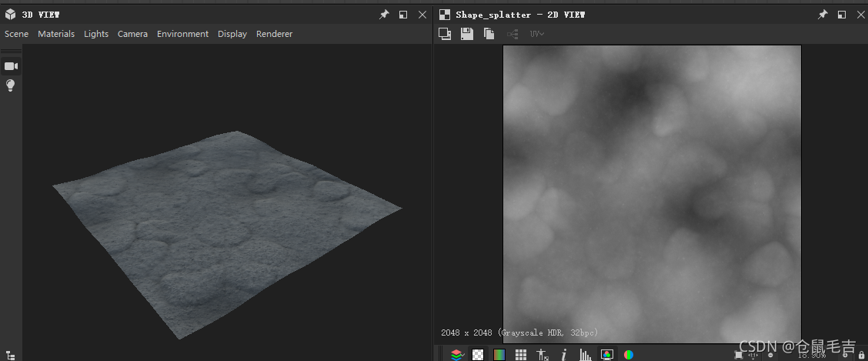Click the zoom in plus button
868x361 pixels.
[x=846, y=355]
